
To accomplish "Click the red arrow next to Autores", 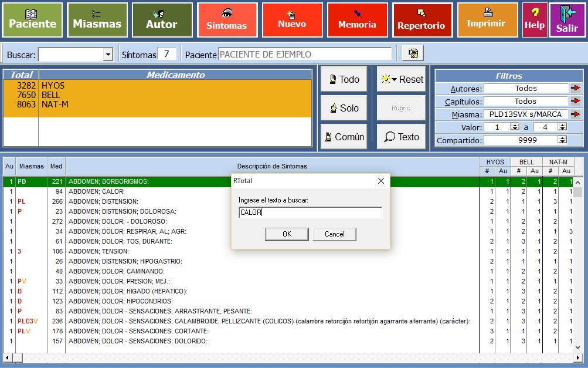I will click(x=575, y=88).
